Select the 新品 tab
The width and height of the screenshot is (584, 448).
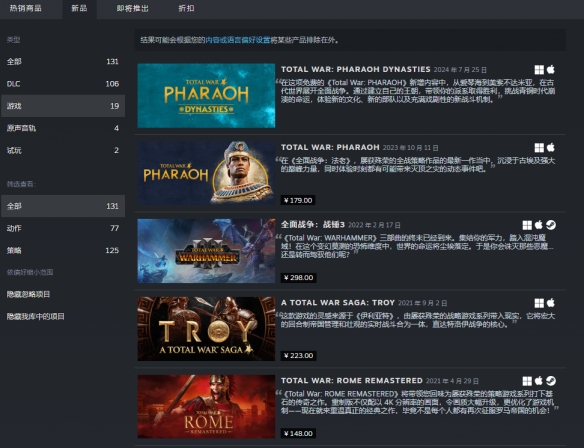pyautogui.click(x=79, y=8)
